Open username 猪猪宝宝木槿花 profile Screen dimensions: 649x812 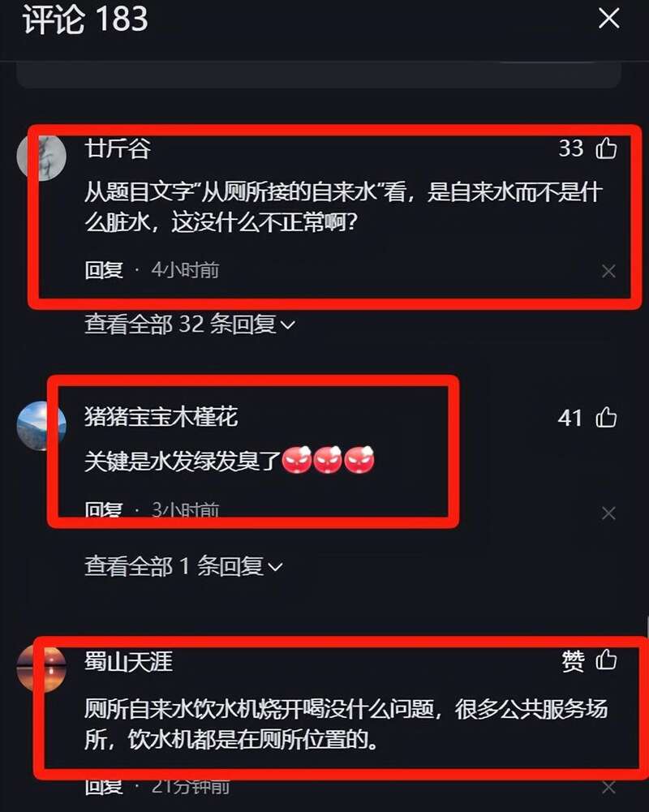coord(161,418)
